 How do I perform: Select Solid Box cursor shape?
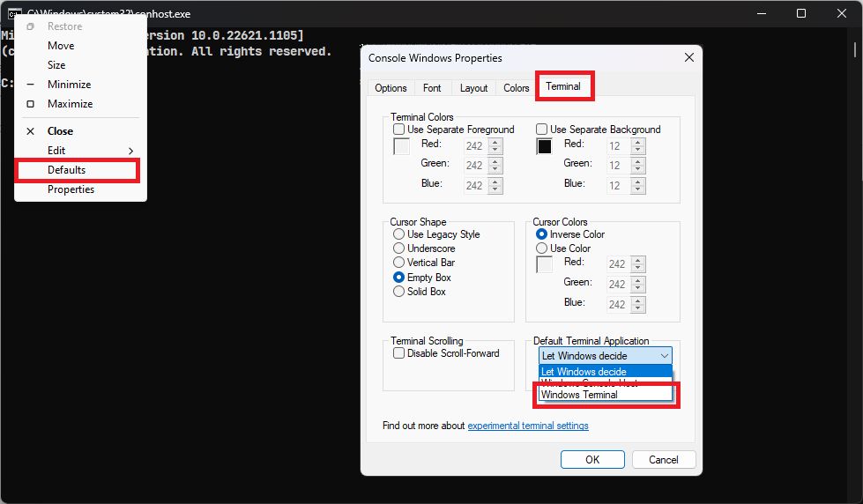(399, 292)
